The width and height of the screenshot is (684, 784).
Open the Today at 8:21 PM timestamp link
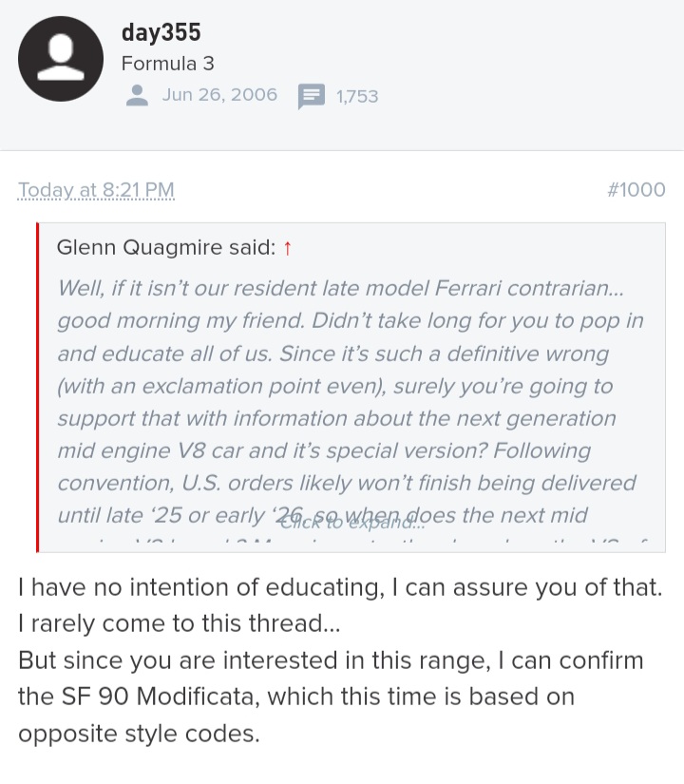tap(96, 190)
